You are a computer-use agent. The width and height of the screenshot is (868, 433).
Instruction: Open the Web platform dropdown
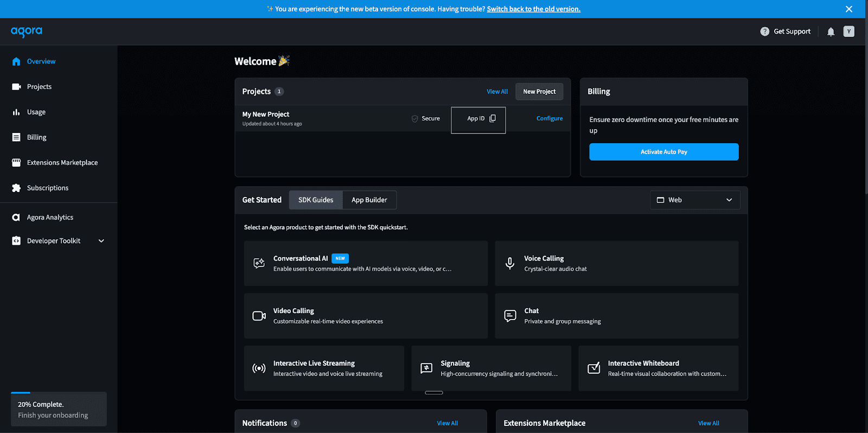click(695, 200)
